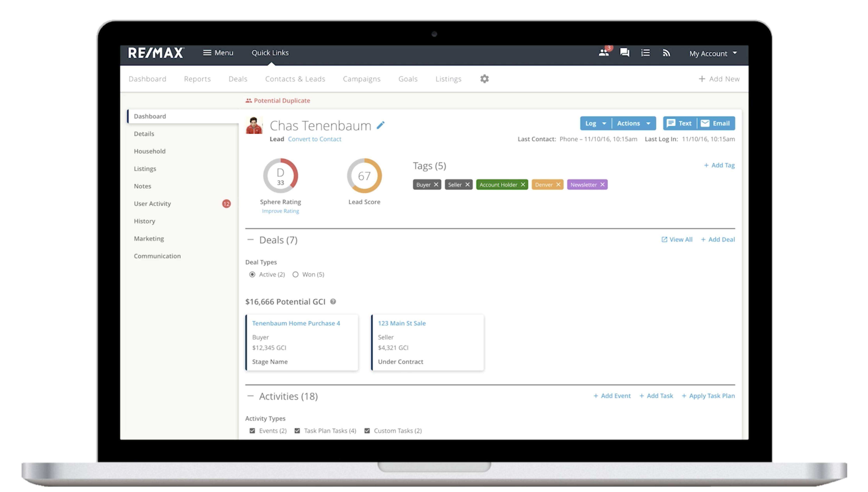Open the User Activity sidebar item
Image resolution: width=868 pixels, height=492 pixels.
152,204
